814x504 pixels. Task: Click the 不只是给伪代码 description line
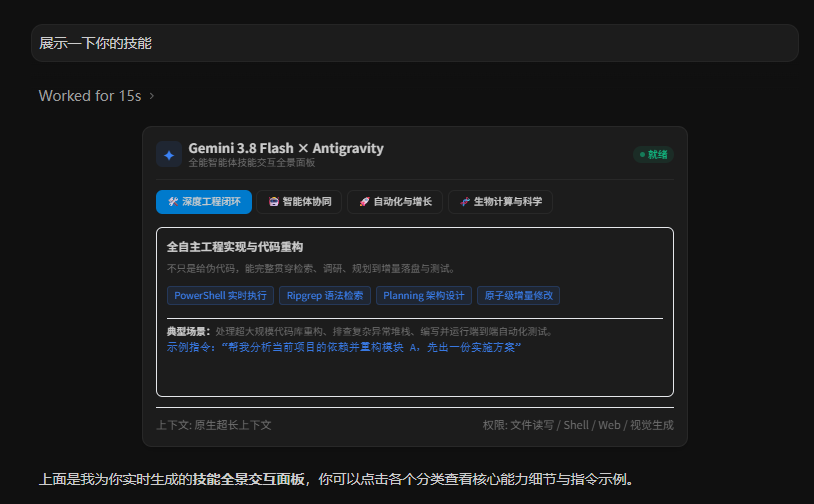click(311, 269)
